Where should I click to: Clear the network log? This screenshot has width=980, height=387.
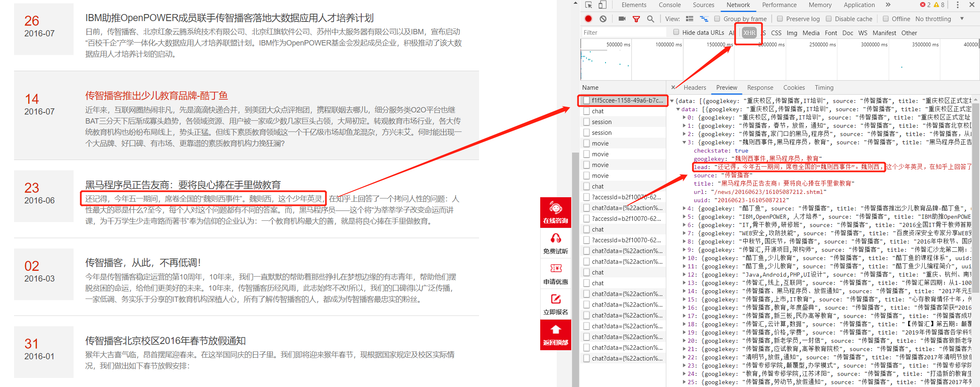coord(603,19)
